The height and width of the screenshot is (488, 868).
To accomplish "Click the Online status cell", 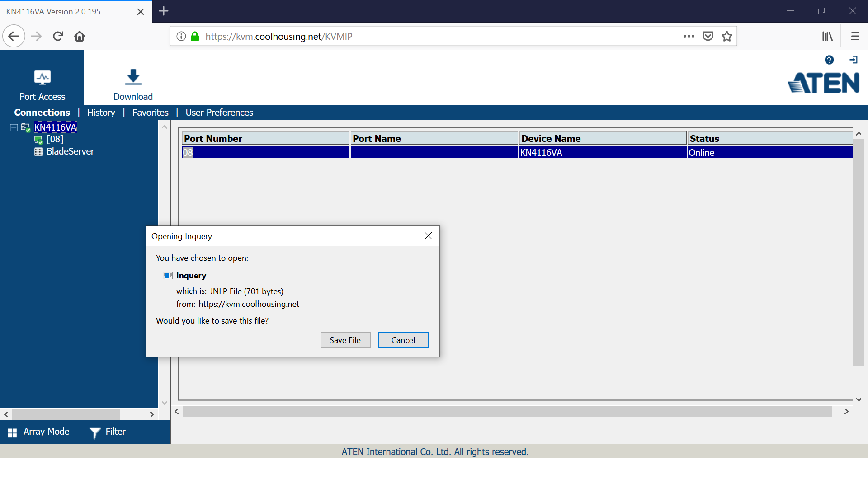I will pos(769,152).
